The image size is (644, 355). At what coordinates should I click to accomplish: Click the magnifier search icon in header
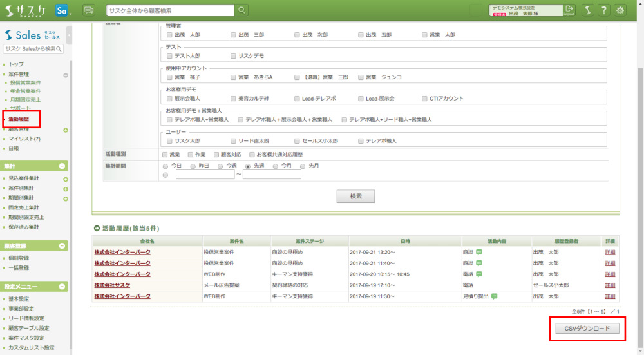click(241, 10)
